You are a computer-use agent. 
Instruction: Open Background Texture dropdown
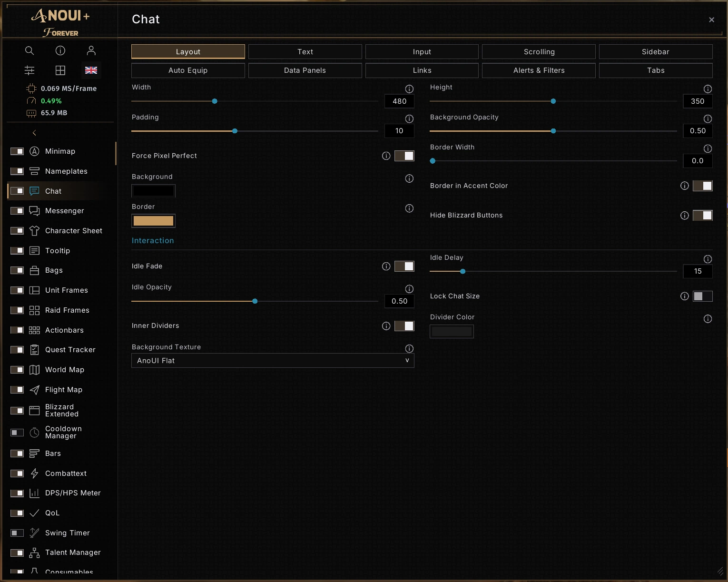click(x=273, y=361)
